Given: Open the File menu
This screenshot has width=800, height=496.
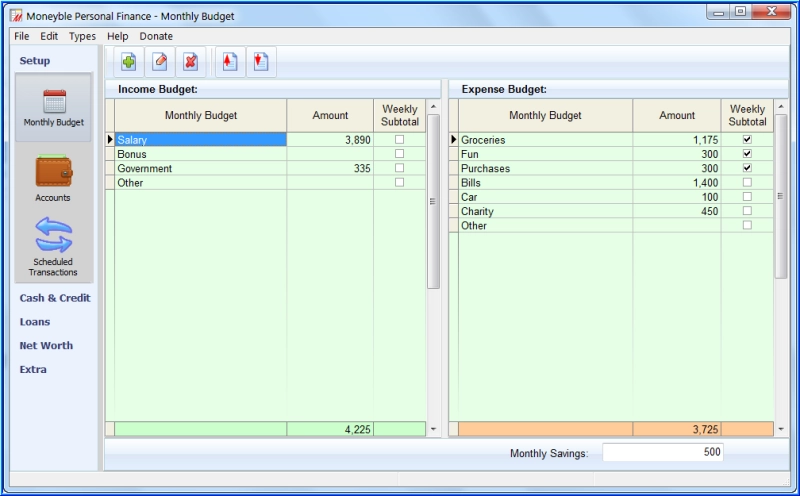Looking at the screenshot, I should click(x=21, y=36).
